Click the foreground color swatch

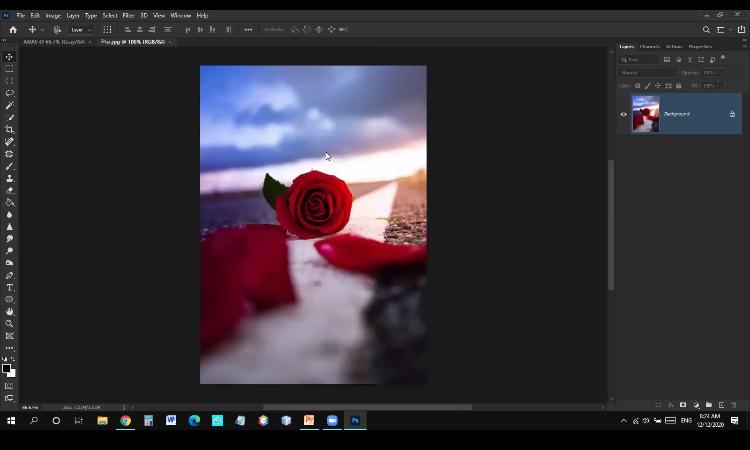[6, 368]
